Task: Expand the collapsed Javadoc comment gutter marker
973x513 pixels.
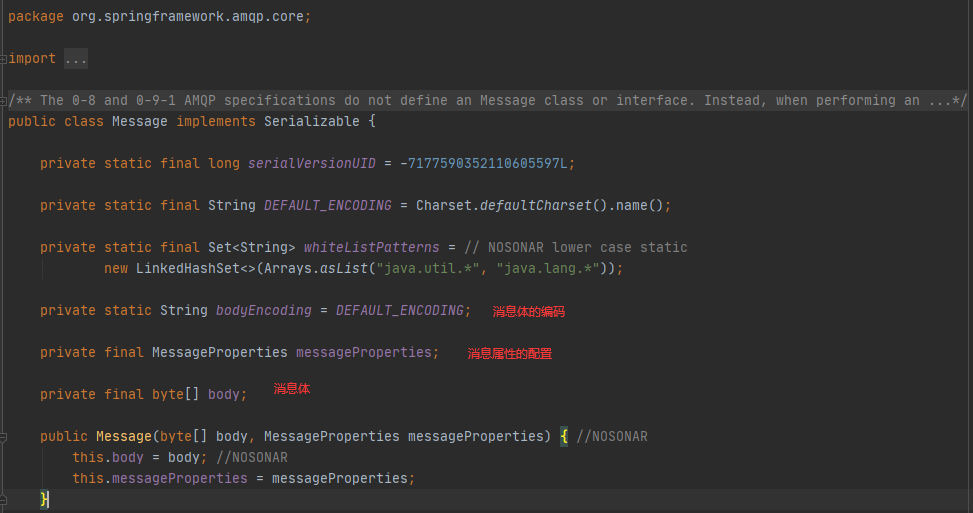Action: (3, 100)
